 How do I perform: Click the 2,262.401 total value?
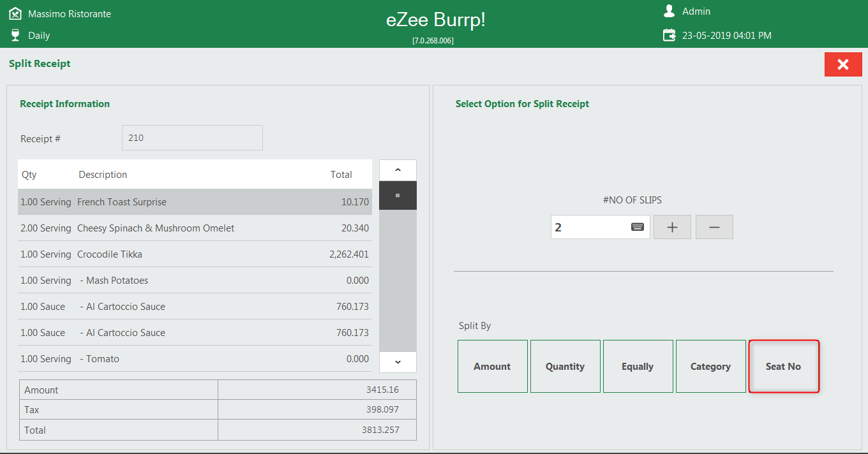[349, 254]
